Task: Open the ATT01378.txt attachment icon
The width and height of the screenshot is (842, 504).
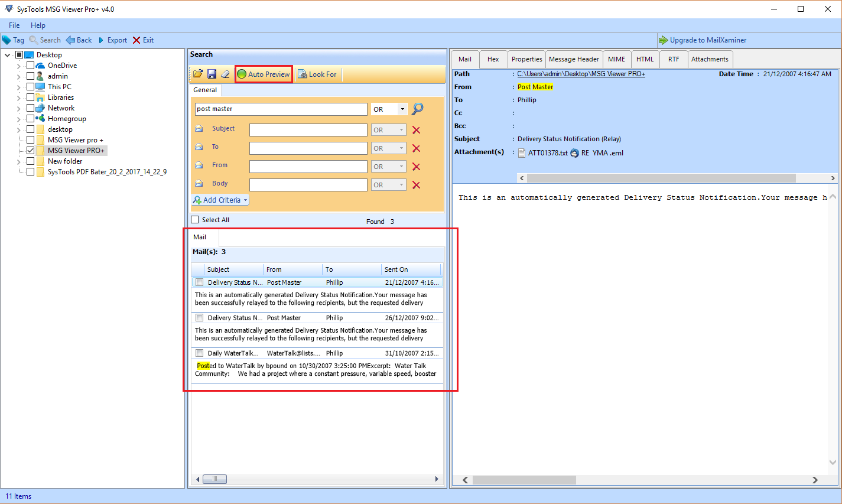Action: (522, 153)
